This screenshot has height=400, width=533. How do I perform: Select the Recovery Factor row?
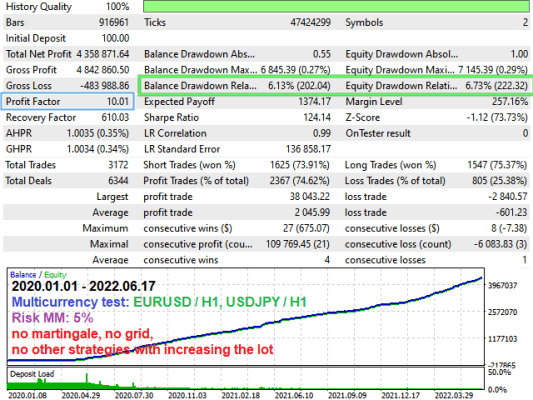tap(67, 118)
